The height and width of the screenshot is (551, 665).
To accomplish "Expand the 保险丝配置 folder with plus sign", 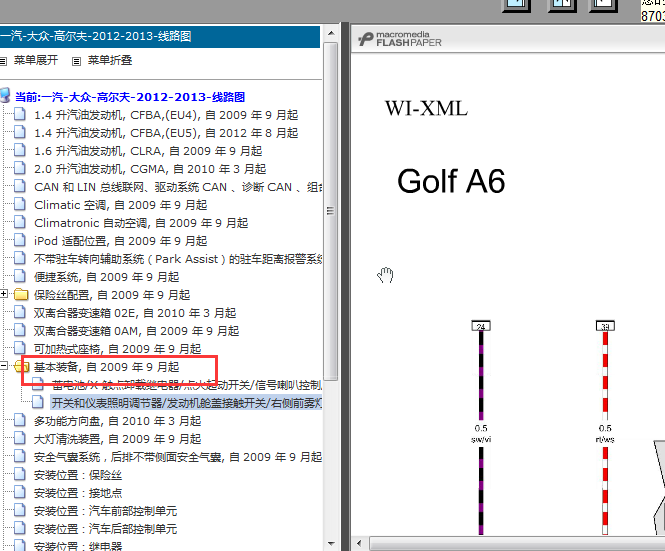I will [3, 294].
